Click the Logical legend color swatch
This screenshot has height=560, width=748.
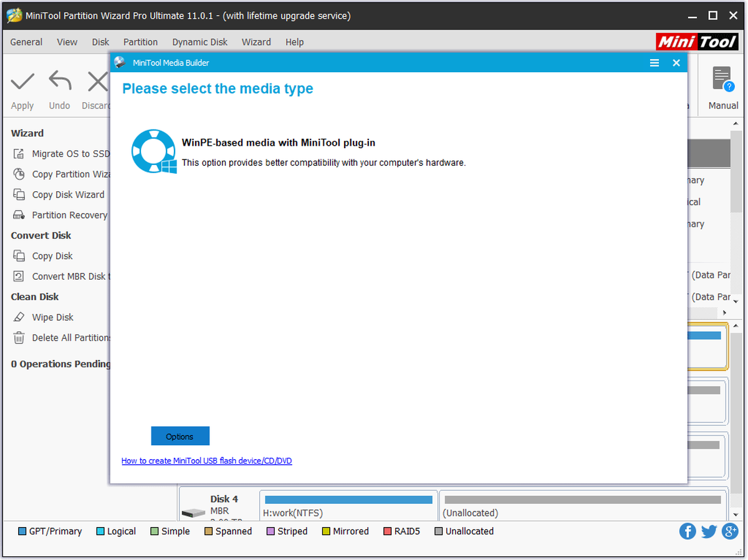coord(100,531)
